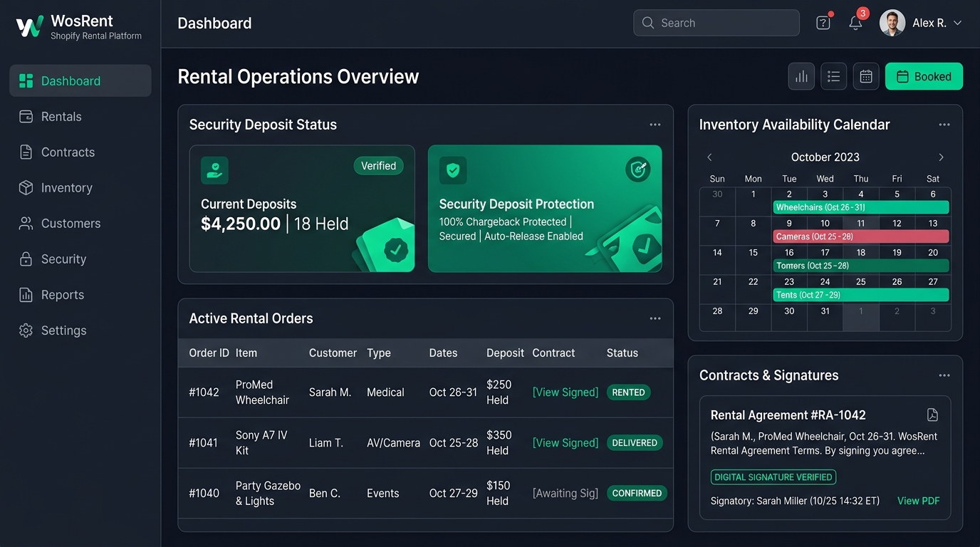Open Inventory Availability Calendar options menu
Viewport: 980px width, 547px height.
point(944,125)
